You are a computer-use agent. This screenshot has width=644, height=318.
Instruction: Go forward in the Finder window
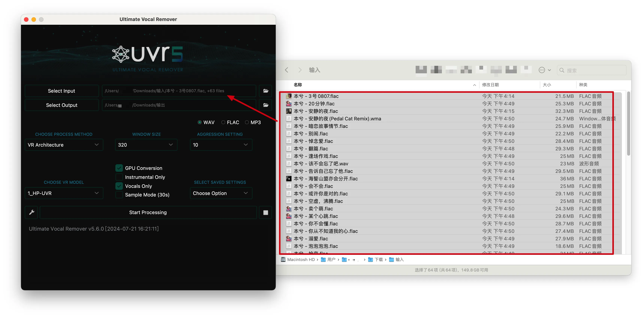pyautogui.click(x=300, y=70)
